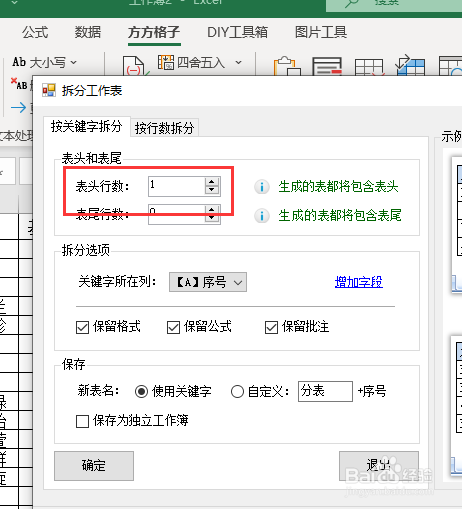Click the clipboard paste icon in ribbon
The image size is (462, 509).
pos(287,66)
